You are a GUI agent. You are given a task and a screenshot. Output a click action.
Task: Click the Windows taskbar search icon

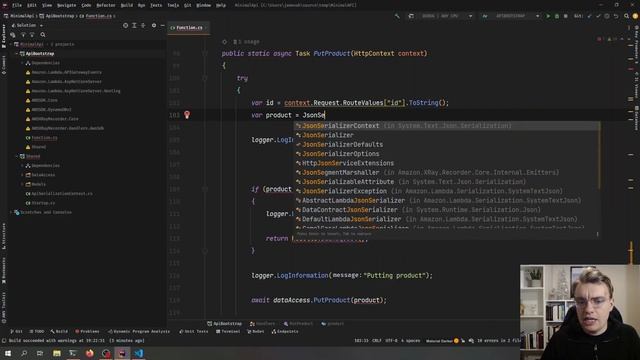(24, 353)
